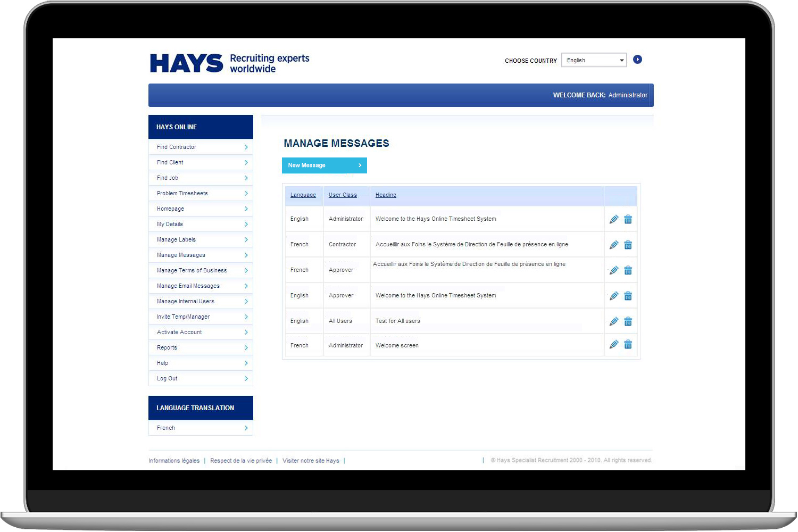798x532 pixels.
Task: Go to Manage Internal Users
Action: point(201,301)
